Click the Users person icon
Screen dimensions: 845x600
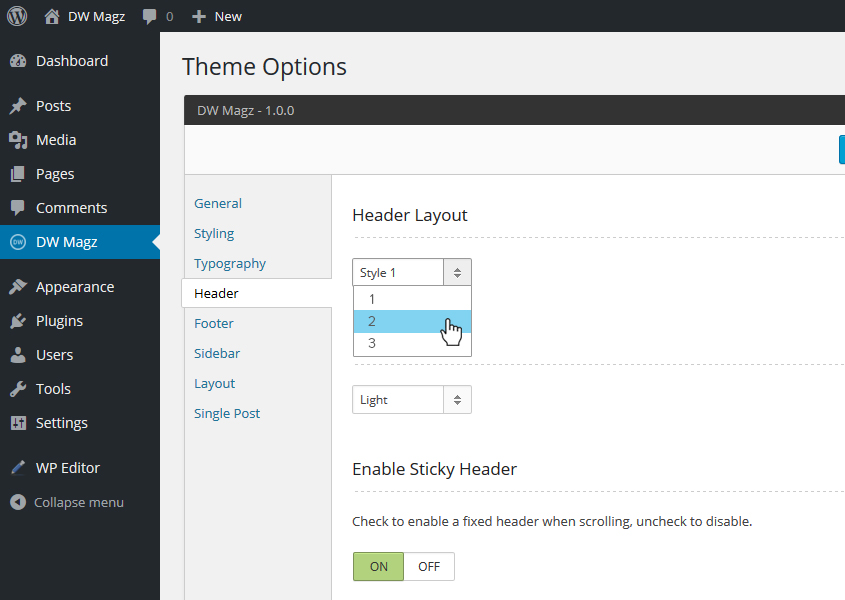(x=18, y=355)
